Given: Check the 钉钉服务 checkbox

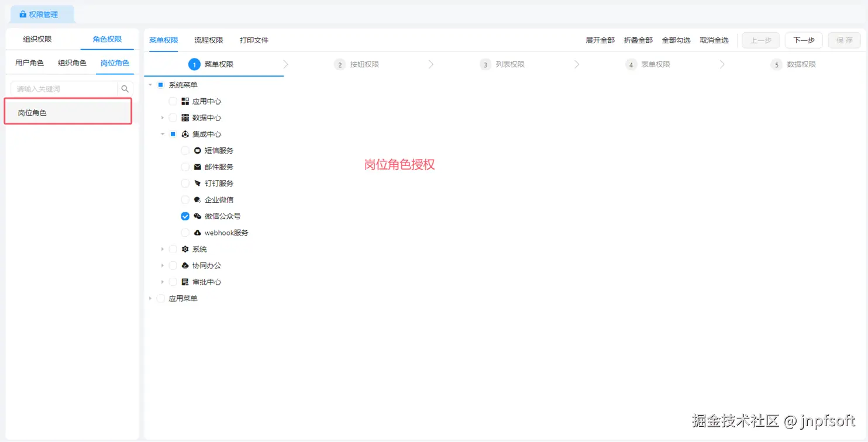Looking at the screenshot, I should (185, 183).
